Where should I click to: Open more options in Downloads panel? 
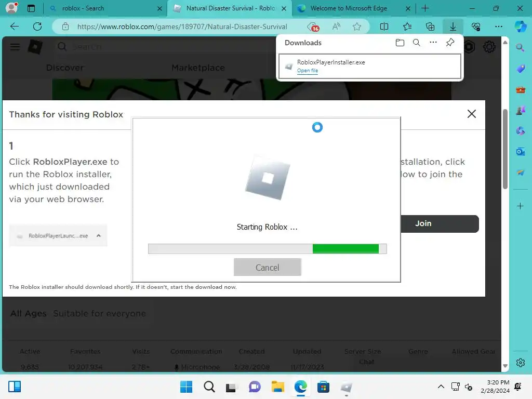coord(433,42)
